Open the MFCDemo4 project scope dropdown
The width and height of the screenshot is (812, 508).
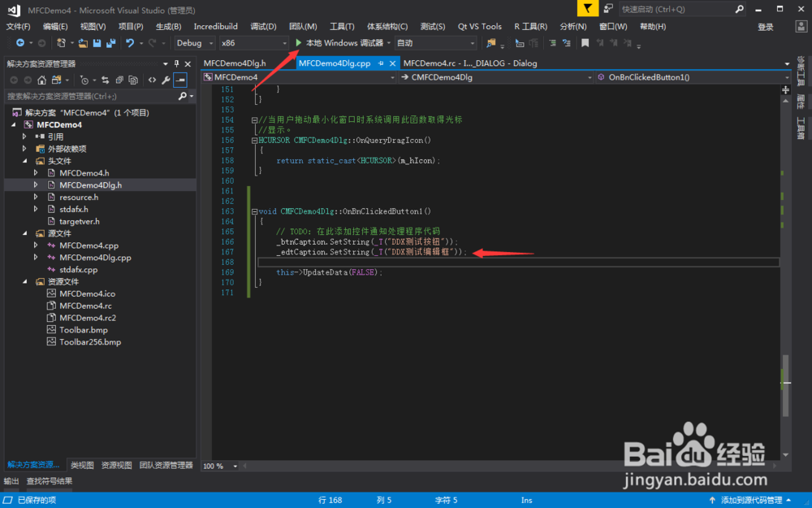[x=299, y=77]
